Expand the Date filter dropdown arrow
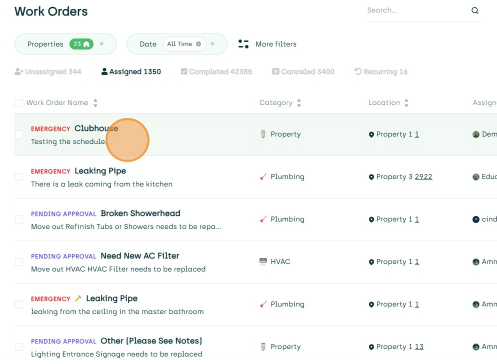 (213, 44)
